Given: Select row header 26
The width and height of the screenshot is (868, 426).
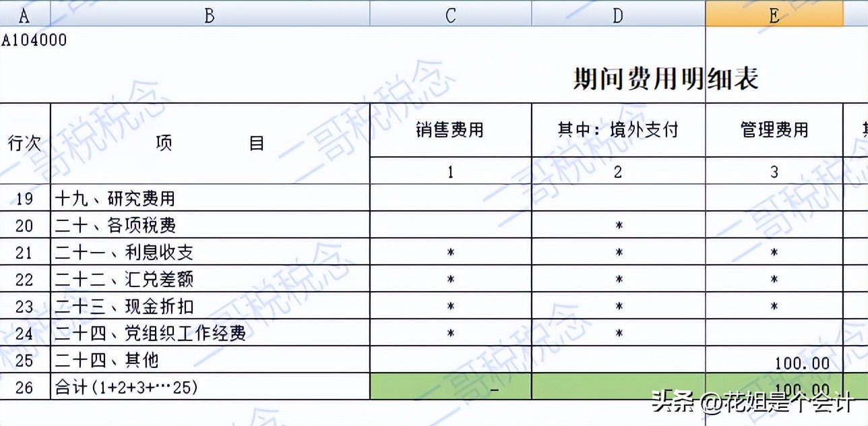Looking at the screenshot, I should click(24, 387).
